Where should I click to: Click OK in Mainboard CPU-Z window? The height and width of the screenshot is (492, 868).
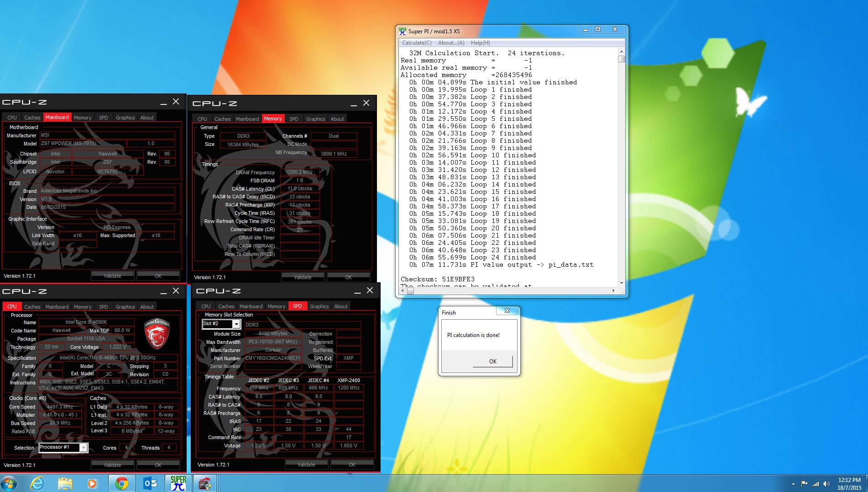[x=158, y=276]
